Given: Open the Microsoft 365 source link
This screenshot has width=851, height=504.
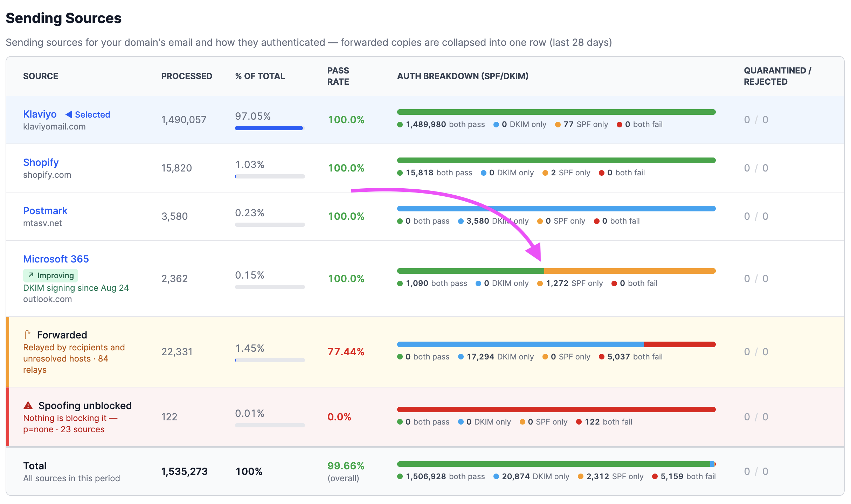Looking at the screenshot, I should 56,259.
